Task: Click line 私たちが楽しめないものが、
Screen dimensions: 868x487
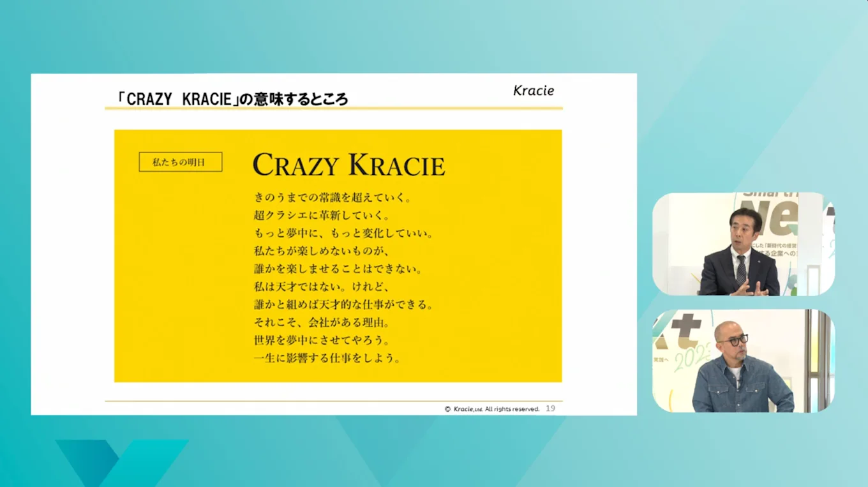Action: coord(321,251)
